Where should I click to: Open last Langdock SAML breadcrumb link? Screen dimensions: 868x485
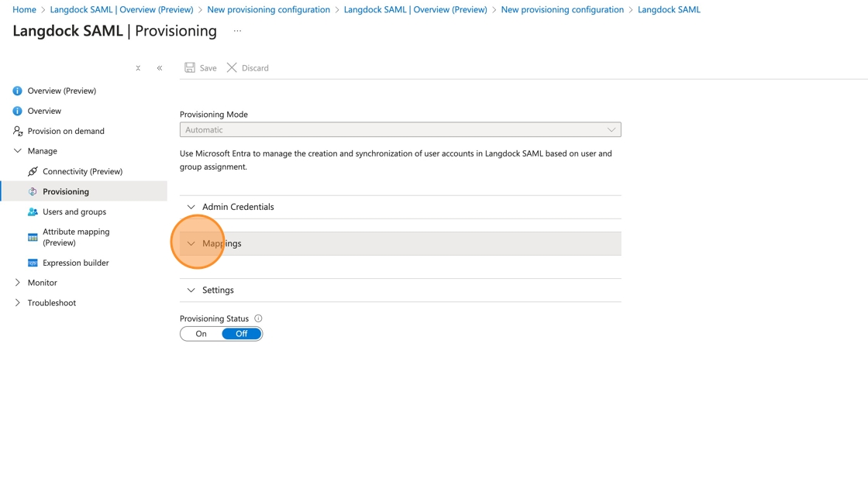(x=669, y=9)
